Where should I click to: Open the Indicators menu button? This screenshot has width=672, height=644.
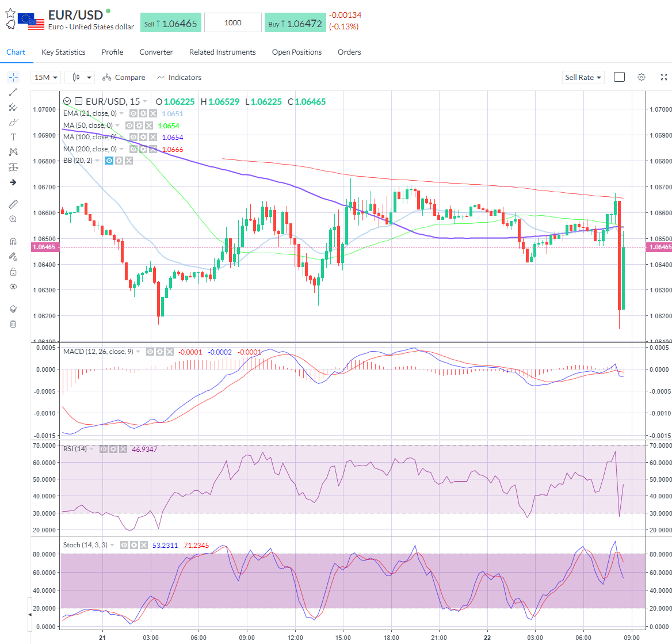click(x=179, y=77)
